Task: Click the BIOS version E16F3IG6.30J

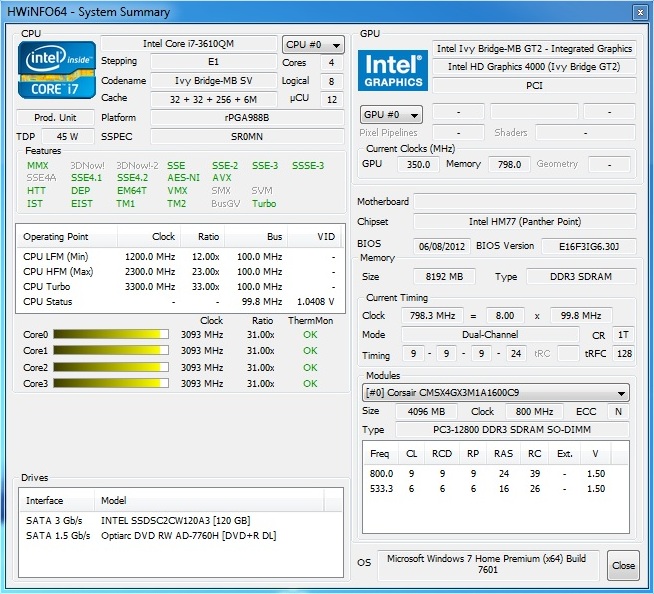Action: [x=589, y=246]
